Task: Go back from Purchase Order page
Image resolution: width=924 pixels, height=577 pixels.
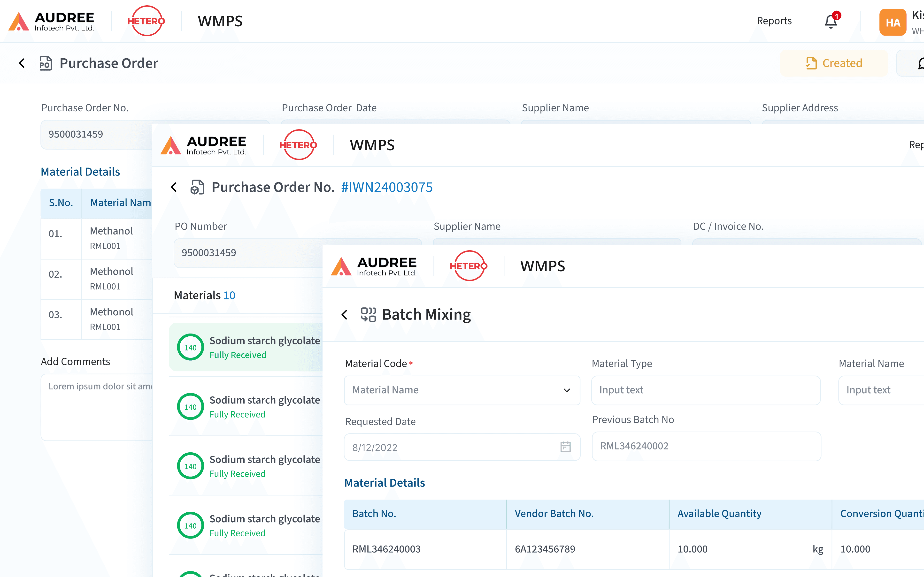Action: pos(22,63)
